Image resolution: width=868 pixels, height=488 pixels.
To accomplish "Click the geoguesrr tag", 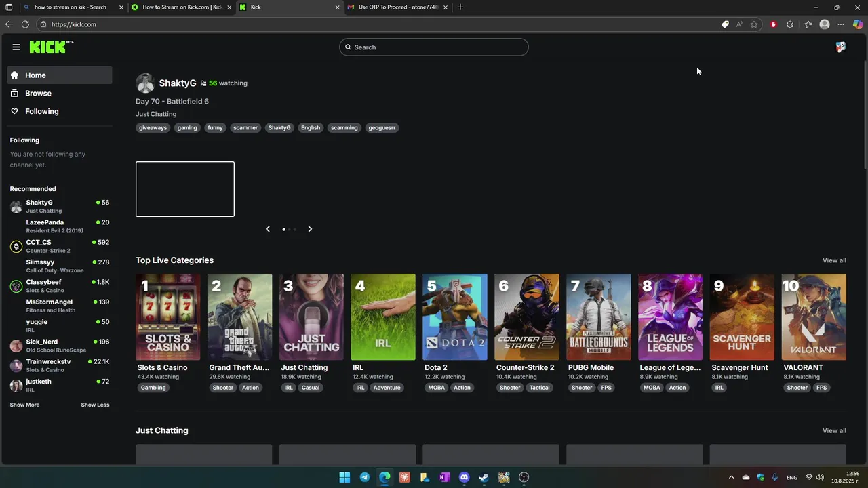I will 382,127.
